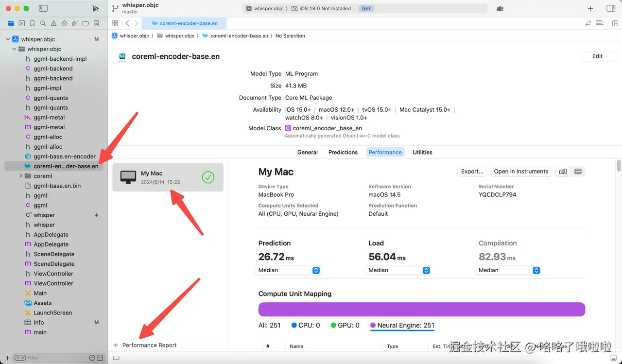The image size is (622, 364).
Task: Click the vertical scrollbar of performance pane
Action: tap(619, 166)
